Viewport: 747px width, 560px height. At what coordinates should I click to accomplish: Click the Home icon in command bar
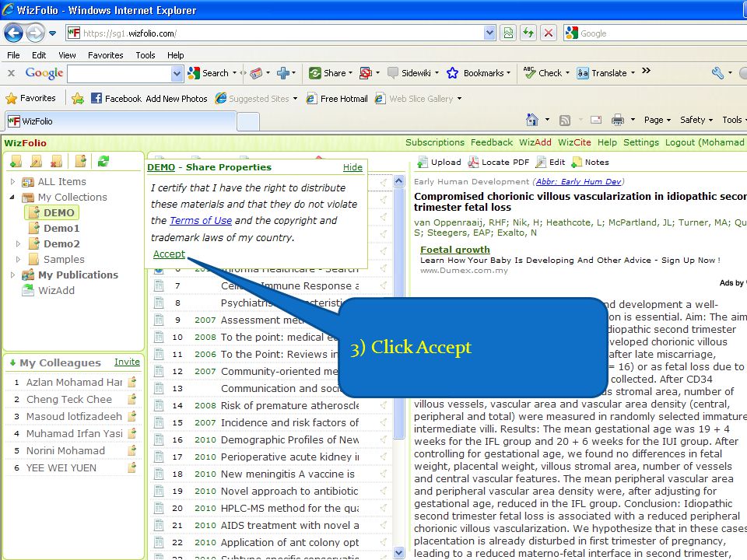(x=532, y=120)
